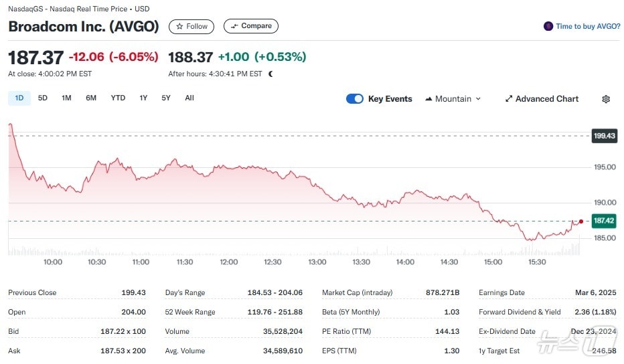Click the 199.43 previous close price label

[604, 136]
